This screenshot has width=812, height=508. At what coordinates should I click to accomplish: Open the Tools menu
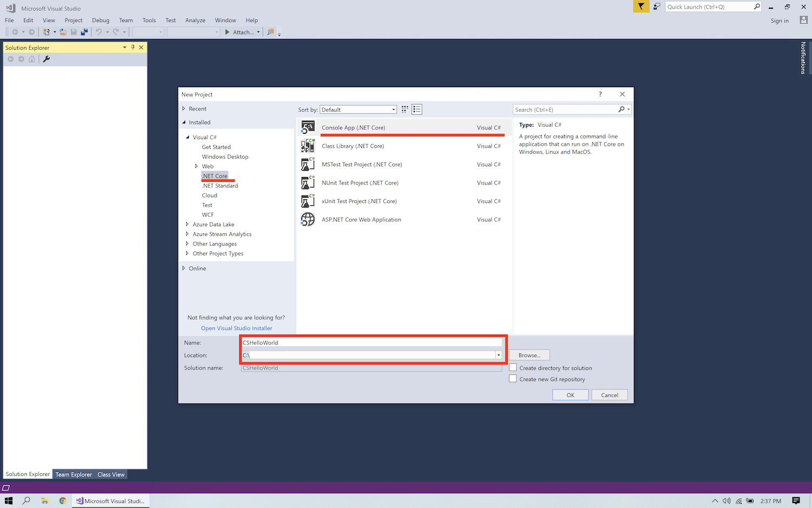(x=149, y=20)
